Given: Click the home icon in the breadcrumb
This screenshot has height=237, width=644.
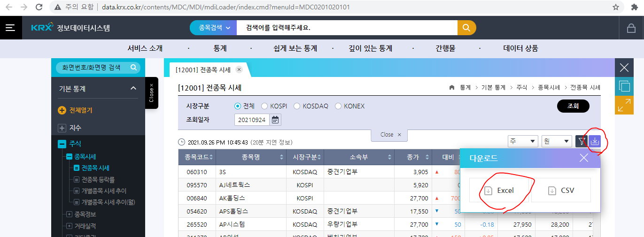Looking at the screenshot, I should (x=452, y=87).
